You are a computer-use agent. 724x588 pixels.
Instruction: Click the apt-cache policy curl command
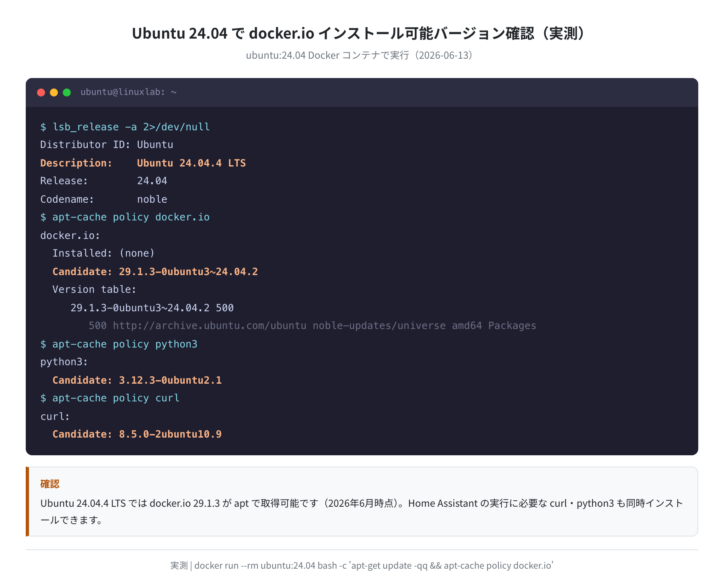(110, 398)
